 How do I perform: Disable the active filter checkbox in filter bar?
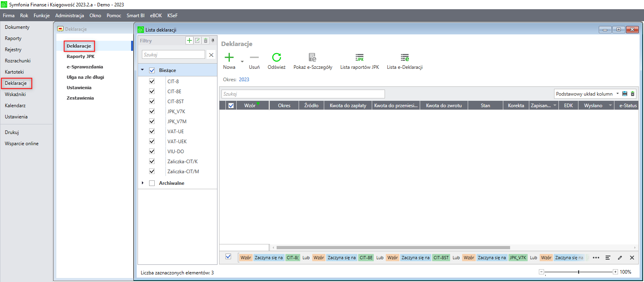228,257
